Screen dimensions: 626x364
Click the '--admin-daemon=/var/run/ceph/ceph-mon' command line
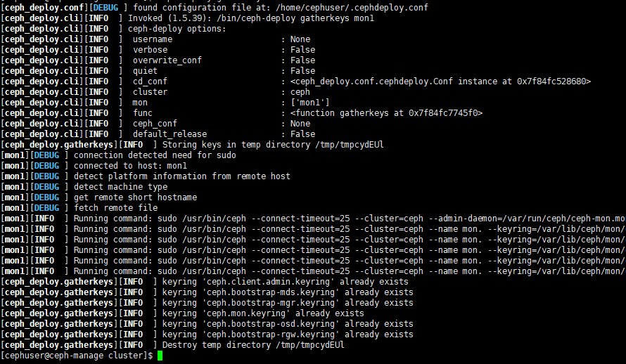(313, 219)
